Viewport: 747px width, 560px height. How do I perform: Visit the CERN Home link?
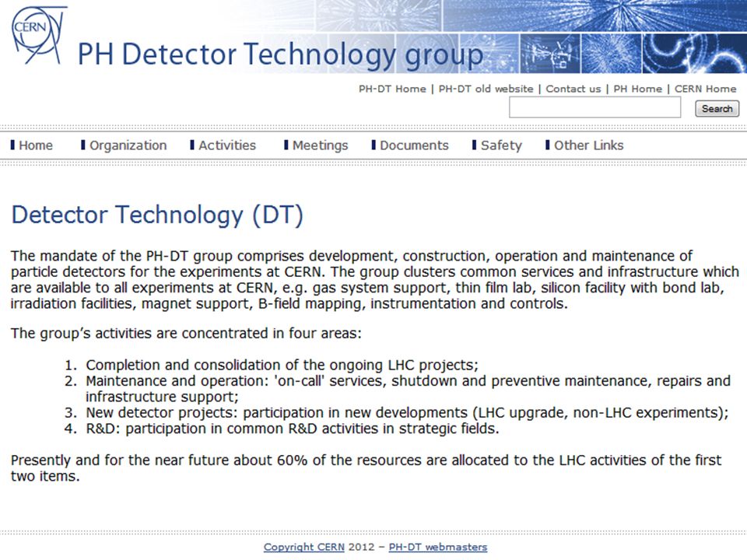pyautogui.click(x=705, y=89)
